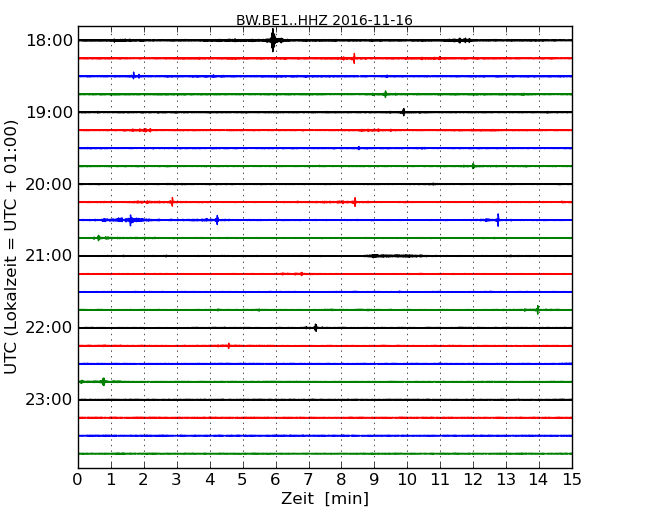This screenshot has height=520, width=650.
Task: Select the blue spike near minute 12.7 on 20:30 trace
Action: click(x=498, y=220)
